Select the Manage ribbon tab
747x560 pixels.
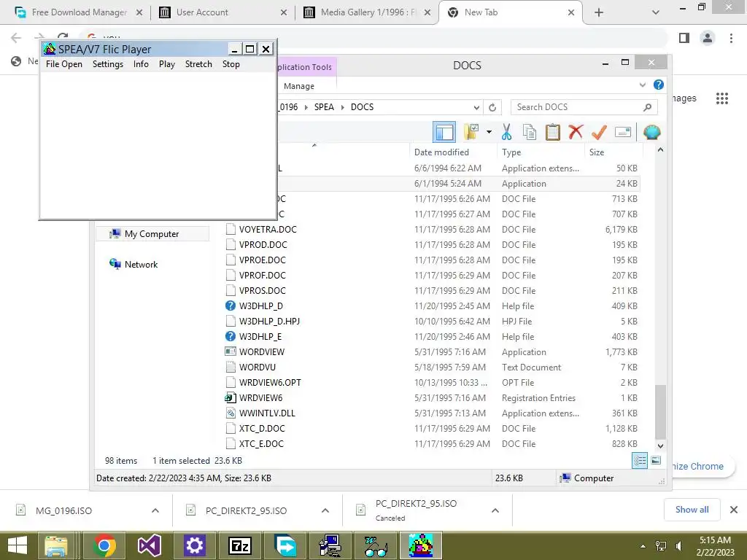298,86
